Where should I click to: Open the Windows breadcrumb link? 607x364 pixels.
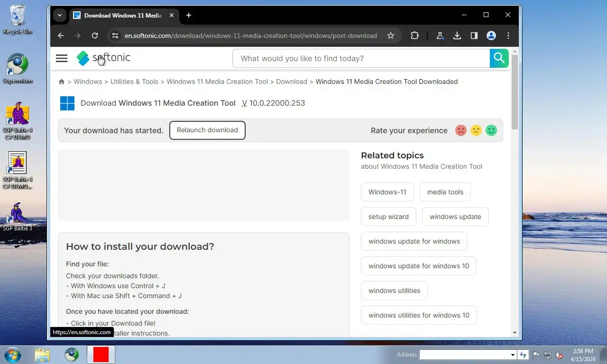[x=88, y=82]
